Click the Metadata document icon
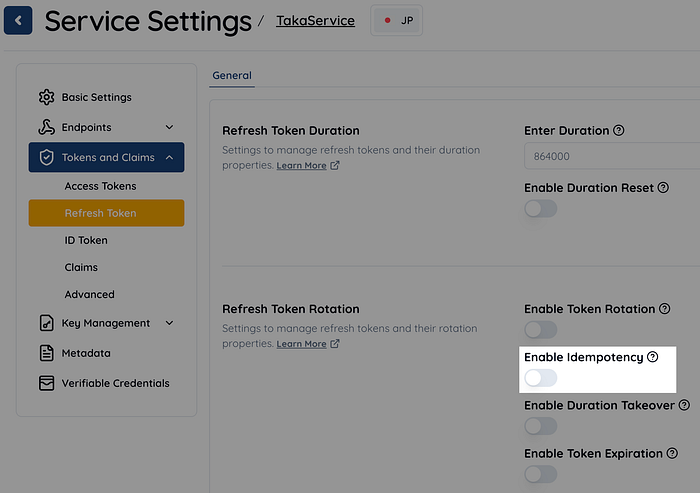The height and width of the screenshot is (493, 700). click(x=46, y=353)
